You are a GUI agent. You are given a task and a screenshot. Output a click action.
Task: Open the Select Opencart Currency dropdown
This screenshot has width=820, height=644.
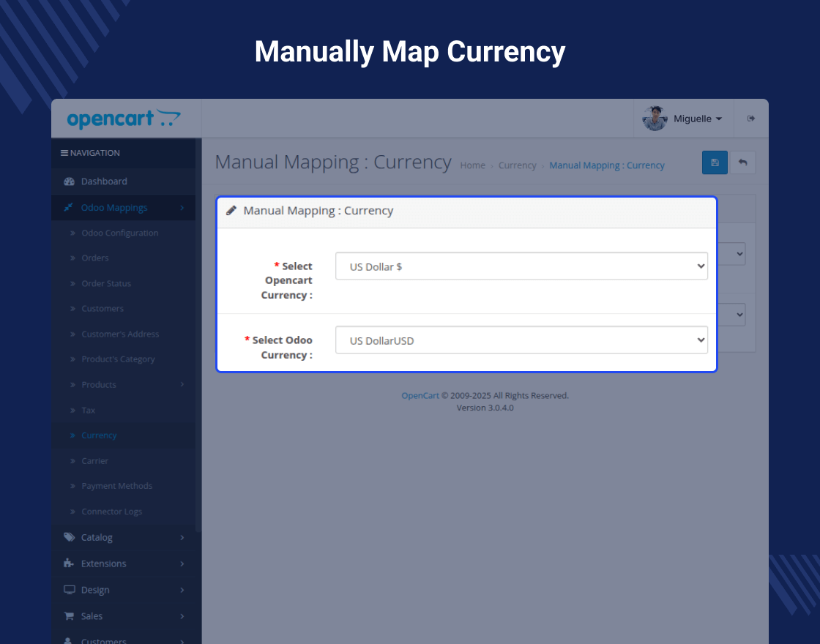[x=521, y=266]
